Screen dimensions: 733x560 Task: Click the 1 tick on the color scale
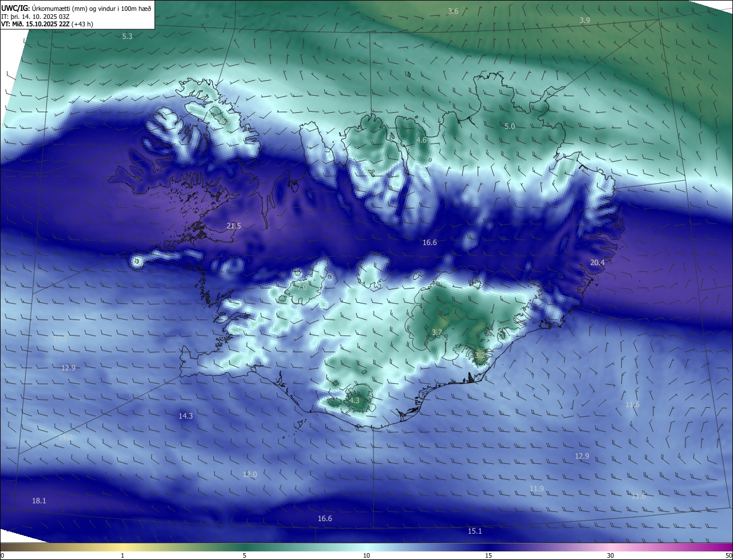123,555
